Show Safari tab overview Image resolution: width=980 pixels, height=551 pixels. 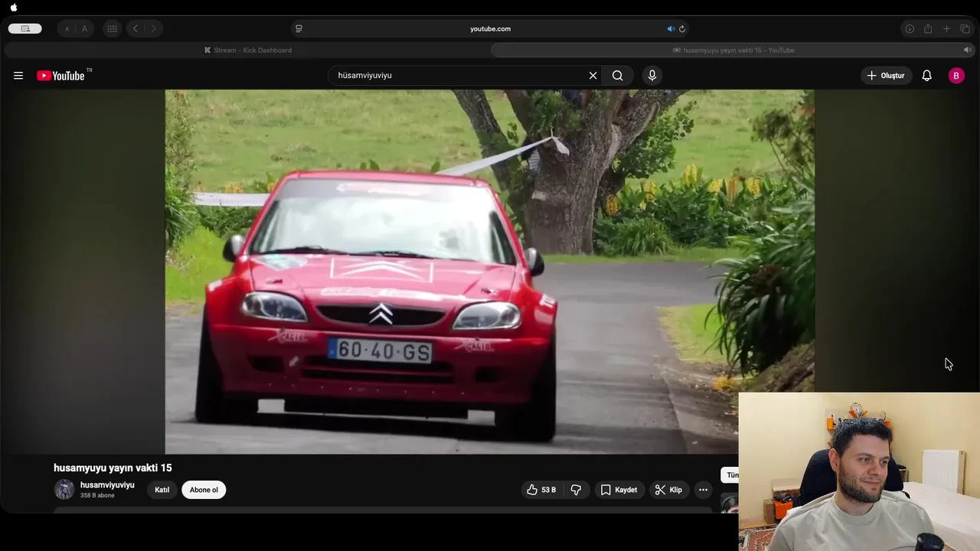(965, 29)
